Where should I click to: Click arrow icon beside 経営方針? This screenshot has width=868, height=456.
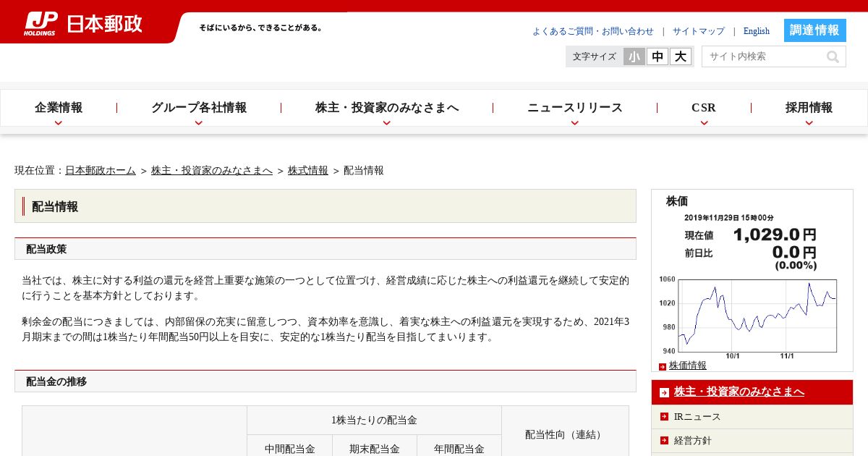664,440
